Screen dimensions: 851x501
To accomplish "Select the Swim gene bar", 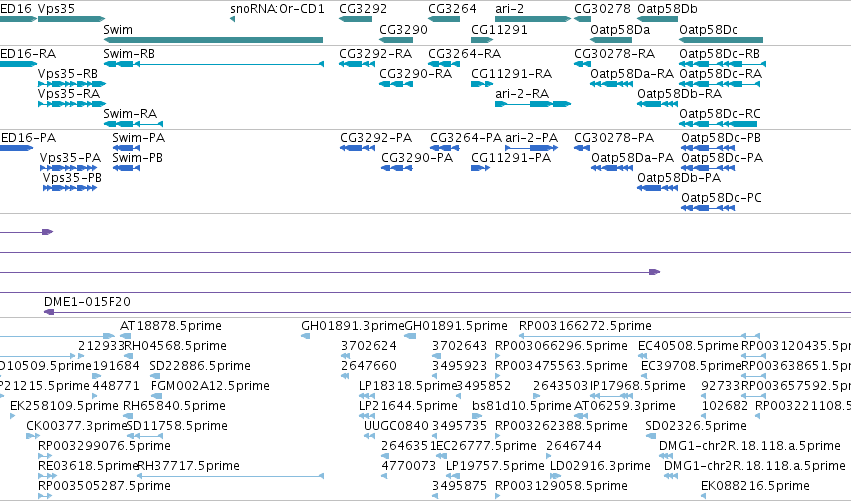I will click(213, 40).
